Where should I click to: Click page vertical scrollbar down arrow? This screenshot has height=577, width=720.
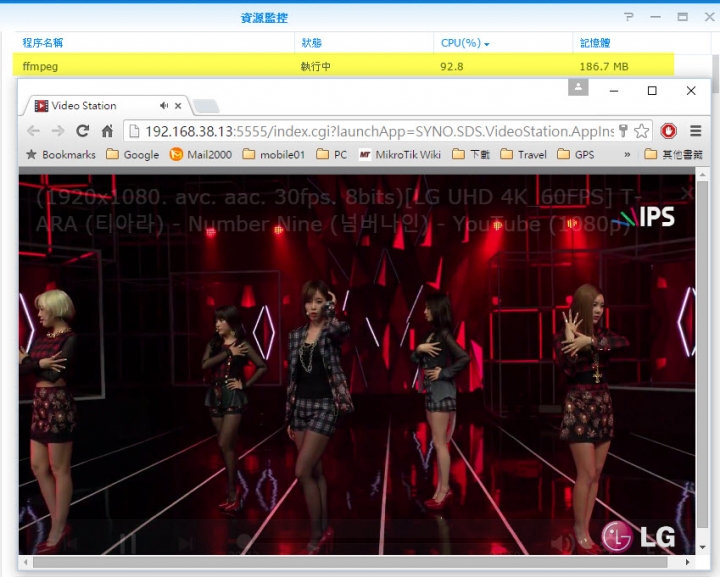tap(702, 547)
